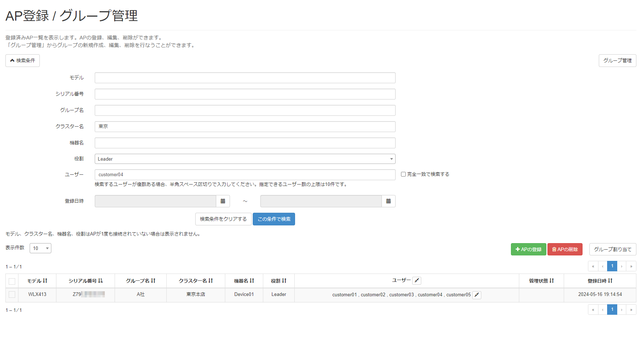Open the calendar picker for the end date
Screen dimensions: 644x339
[388, 201]
